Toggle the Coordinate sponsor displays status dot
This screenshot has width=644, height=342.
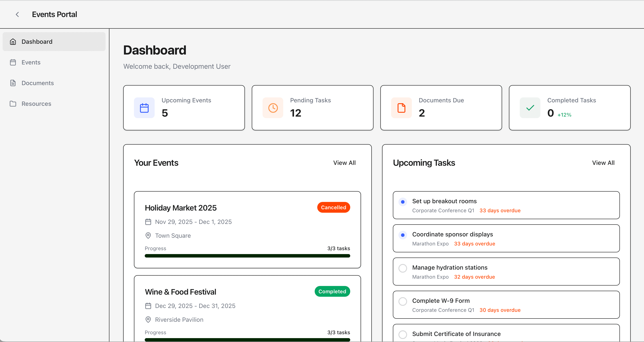403,235
